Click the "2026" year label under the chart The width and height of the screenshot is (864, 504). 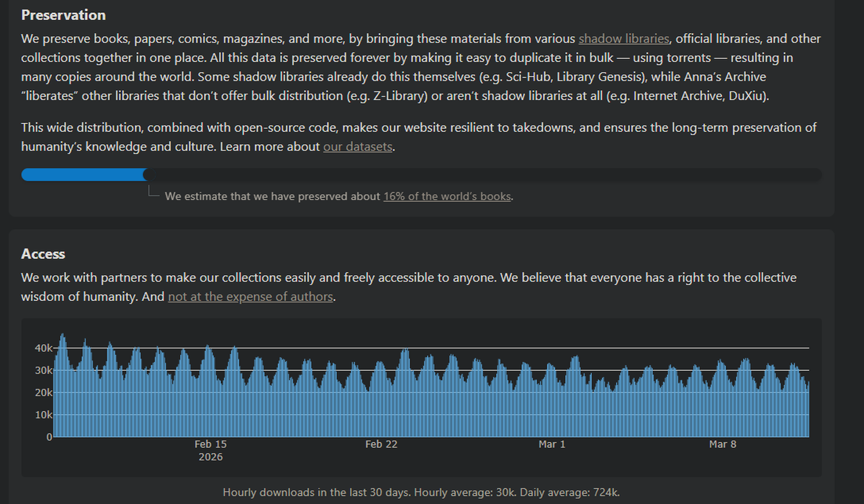click(210, 457)
